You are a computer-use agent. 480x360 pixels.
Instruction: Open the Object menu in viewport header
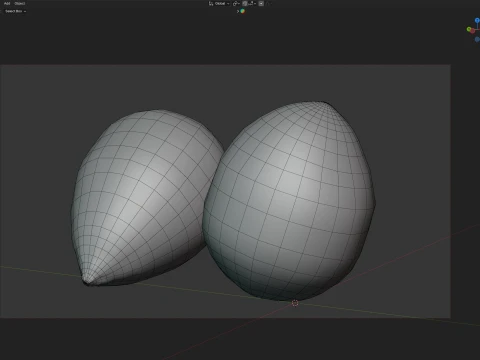click(x=20, y=3)
